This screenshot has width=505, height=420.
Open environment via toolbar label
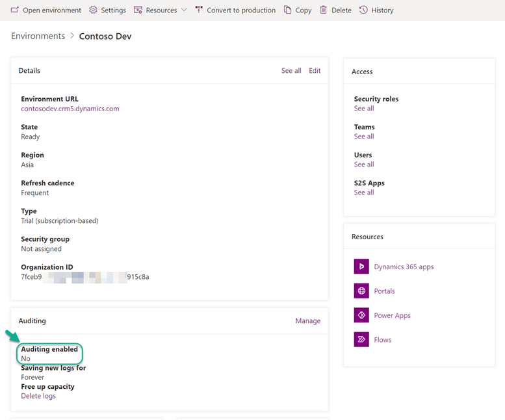52,10
